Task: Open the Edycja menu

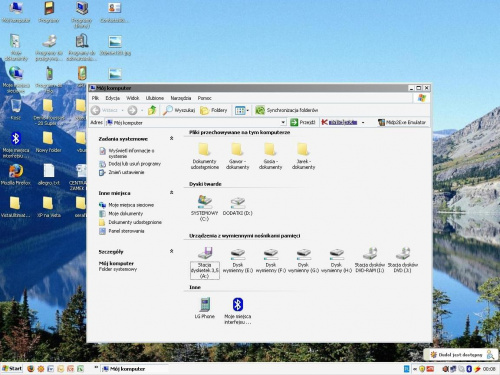Action: click(112, 98)
